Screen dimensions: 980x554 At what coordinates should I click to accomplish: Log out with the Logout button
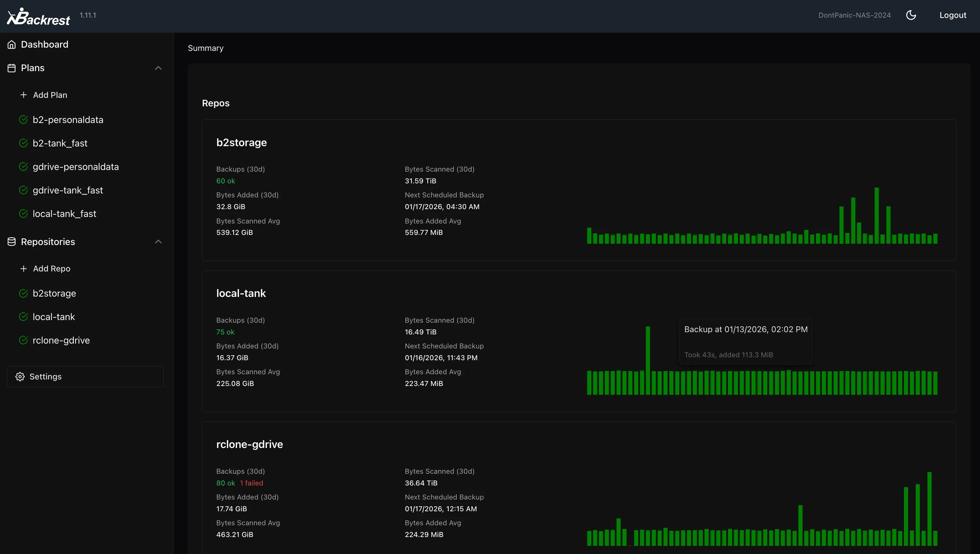tap(953, 15)
